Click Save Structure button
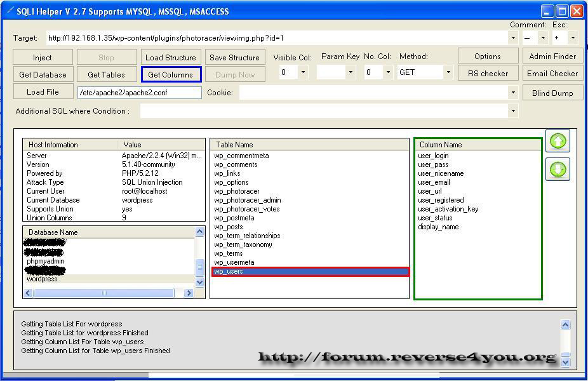The image size is (588, 381). (x=235, y=57)
